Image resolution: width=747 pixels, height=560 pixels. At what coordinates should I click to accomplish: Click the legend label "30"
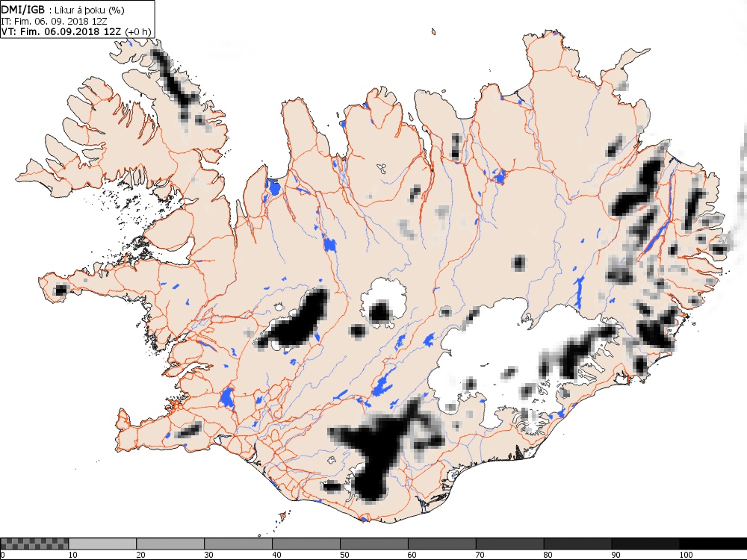[208, 555]
